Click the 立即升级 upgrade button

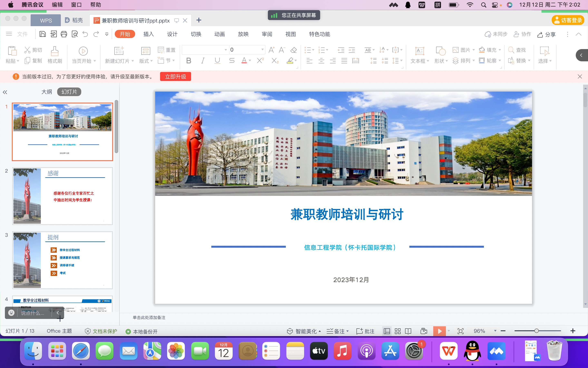coord(175,77)
